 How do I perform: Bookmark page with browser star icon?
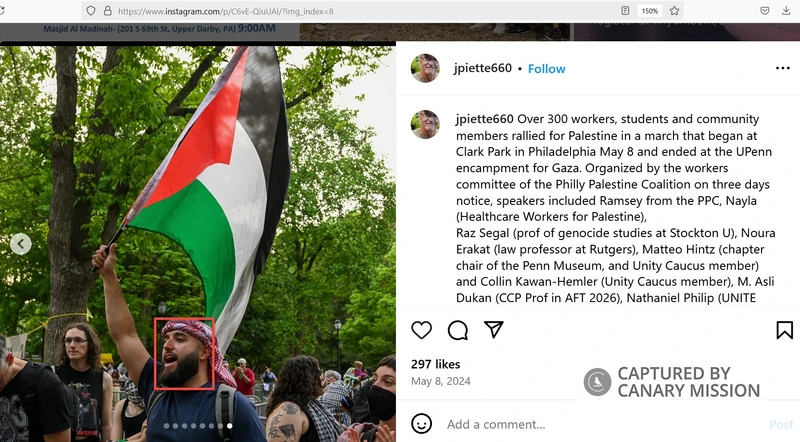674,11
